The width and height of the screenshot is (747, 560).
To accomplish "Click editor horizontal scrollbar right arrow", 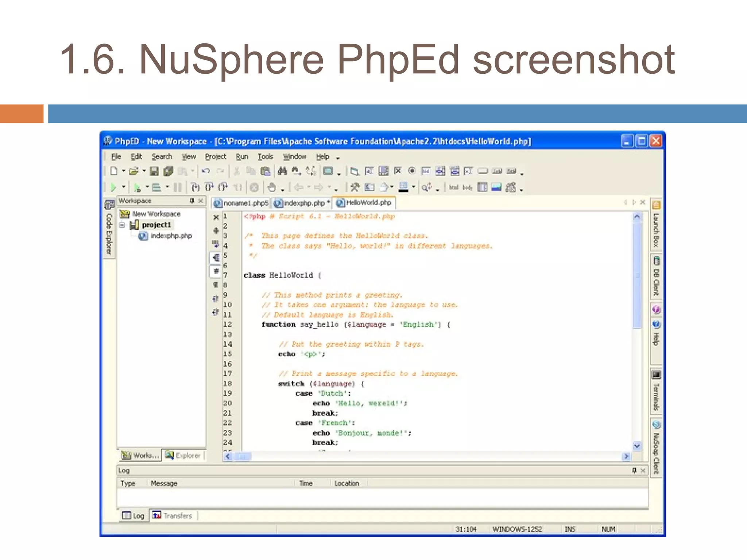I will point(626,456).
